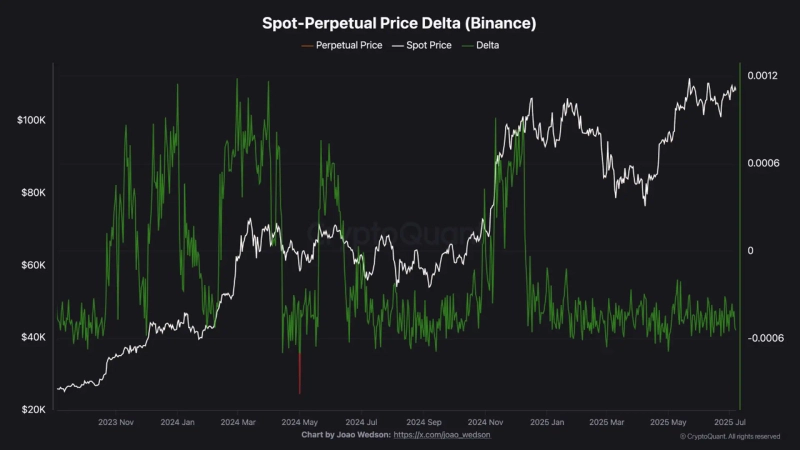800x450 pixels.
Task: Click the 2023 Nov date marker
Action: click(x=116, y=423)
